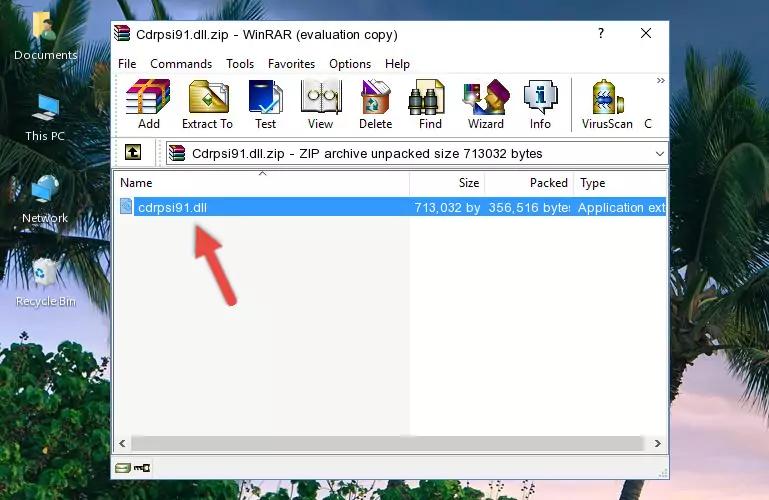Image resolution: width=769 pixels, height=500 pixels.
Task: Open the Tools menu
Action: 240,64
